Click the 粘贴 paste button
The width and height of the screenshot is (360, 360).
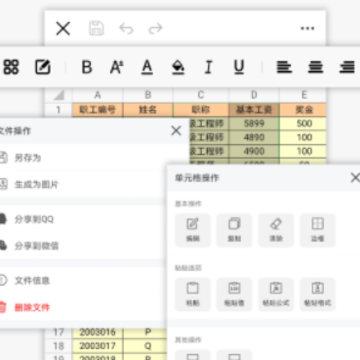point(193,294)
